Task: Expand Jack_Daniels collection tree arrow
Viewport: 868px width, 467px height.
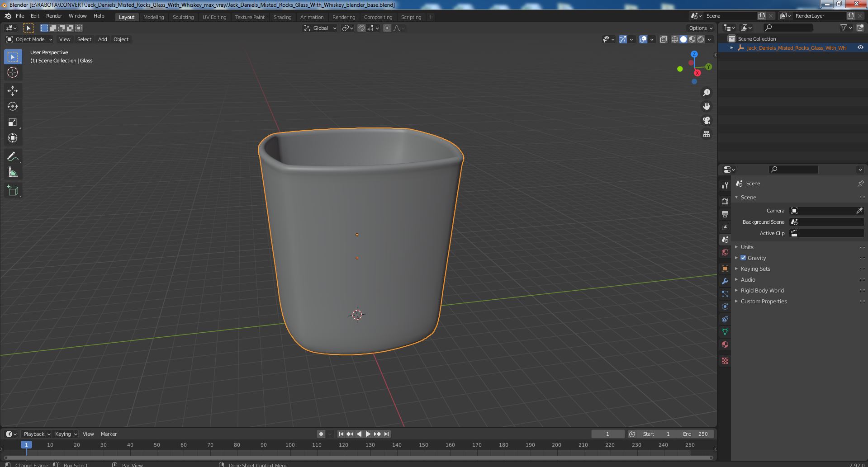Action: [732, 47]
